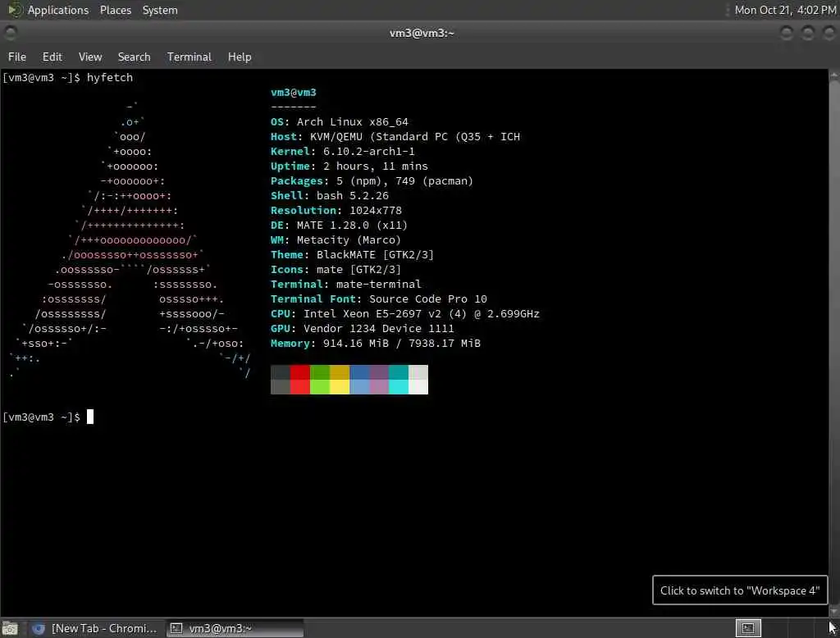This screenshot has height=638, width=840.
Task: Click the CPU: Intel Xeon E5-2697 line
Action: point(405,313)
